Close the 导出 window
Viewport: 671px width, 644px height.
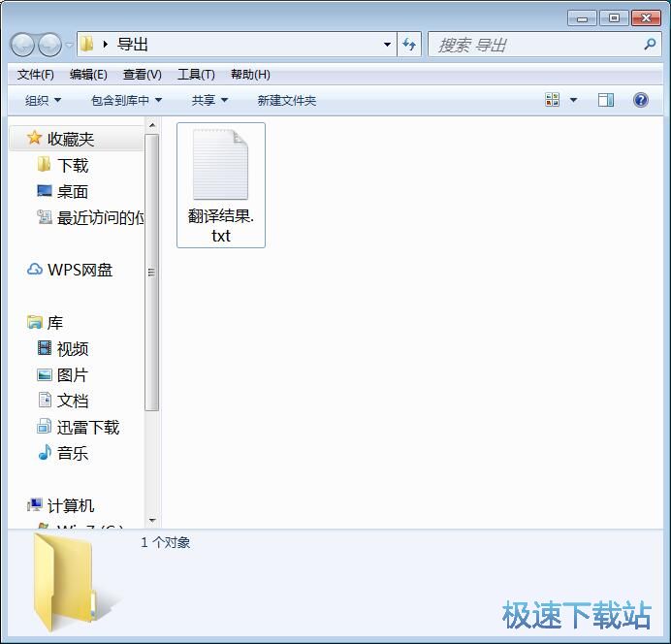646,18
